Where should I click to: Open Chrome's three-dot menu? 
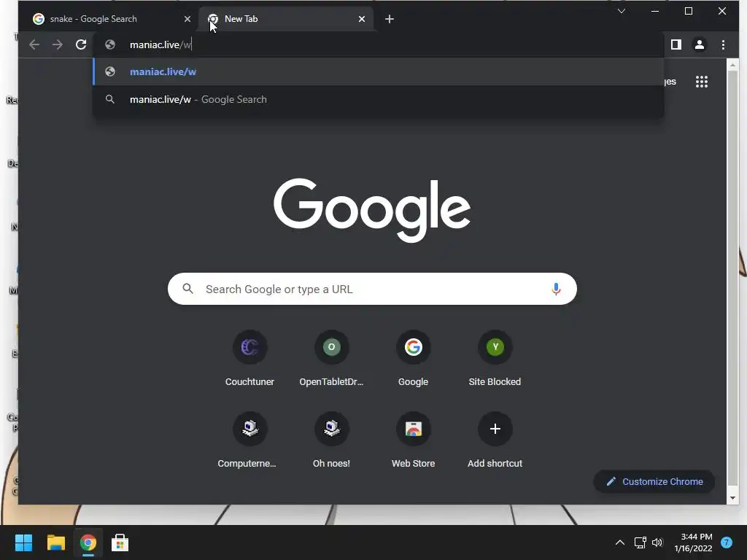(x=723, y=44)
